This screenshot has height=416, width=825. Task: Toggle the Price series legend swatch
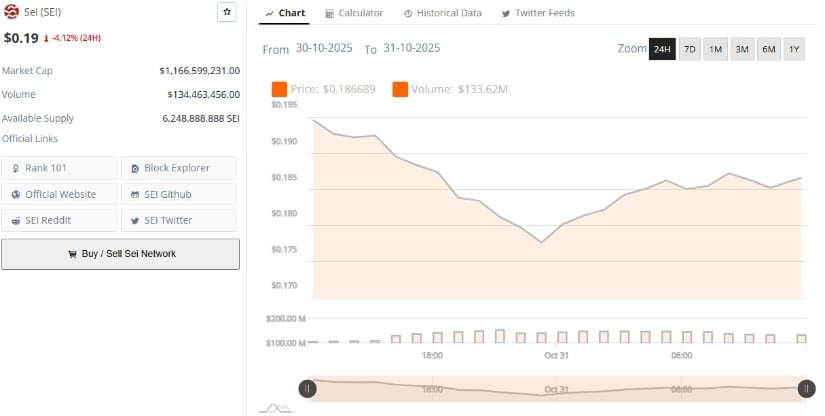click(279, 90)
